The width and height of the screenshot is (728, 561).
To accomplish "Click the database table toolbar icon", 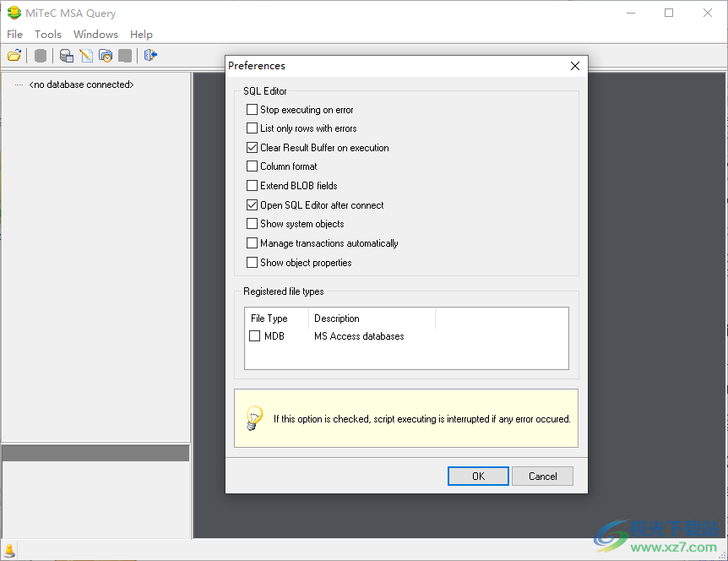I will [66, 56].
